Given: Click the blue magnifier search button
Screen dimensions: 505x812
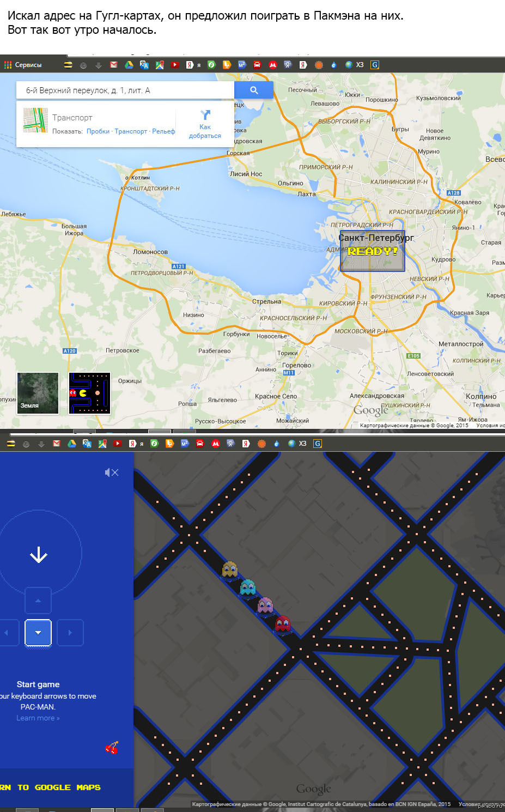Looking at the screenshot, I should coord(254,90).
